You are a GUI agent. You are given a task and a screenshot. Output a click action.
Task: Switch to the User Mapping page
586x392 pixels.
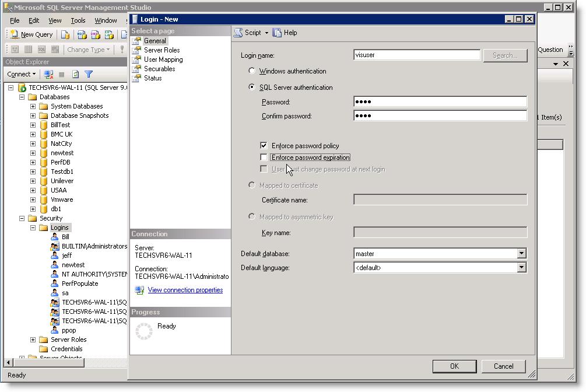coord(163,60)
